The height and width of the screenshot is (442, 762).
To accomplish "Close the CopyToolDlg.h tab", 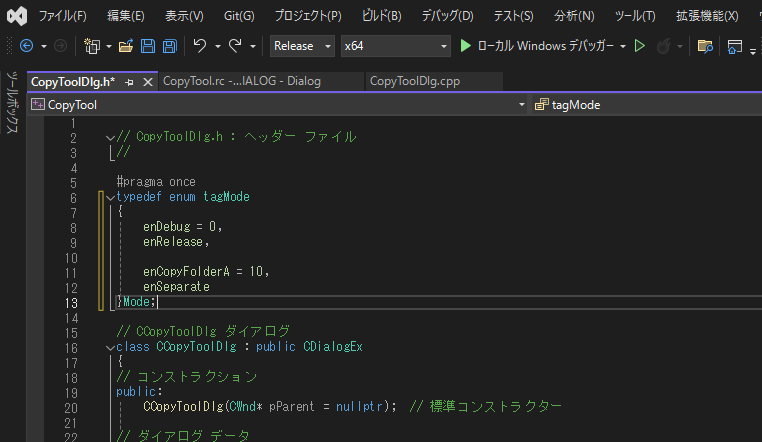I will (x=146, y=81).
